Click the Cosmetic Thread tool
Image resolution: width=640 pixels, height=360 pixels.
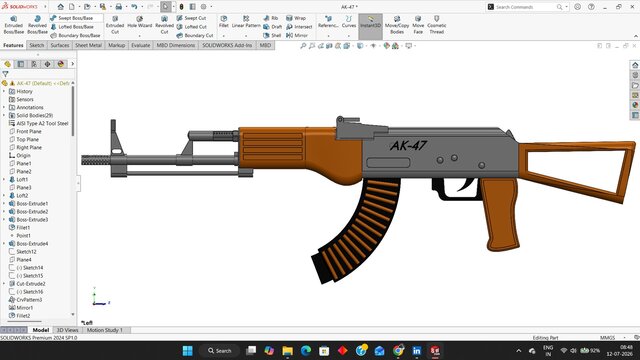pos(436,25)
